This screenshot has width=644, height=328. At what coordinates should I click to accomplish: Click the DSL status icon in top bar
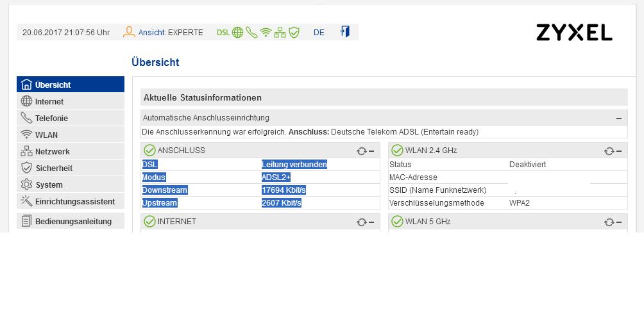(x=223, y=33)
